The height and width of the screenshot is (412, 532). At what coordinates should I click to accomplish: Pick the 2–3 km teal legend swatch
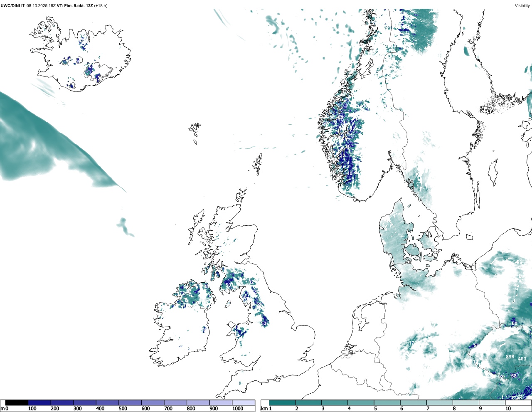(x=308, y=403)
